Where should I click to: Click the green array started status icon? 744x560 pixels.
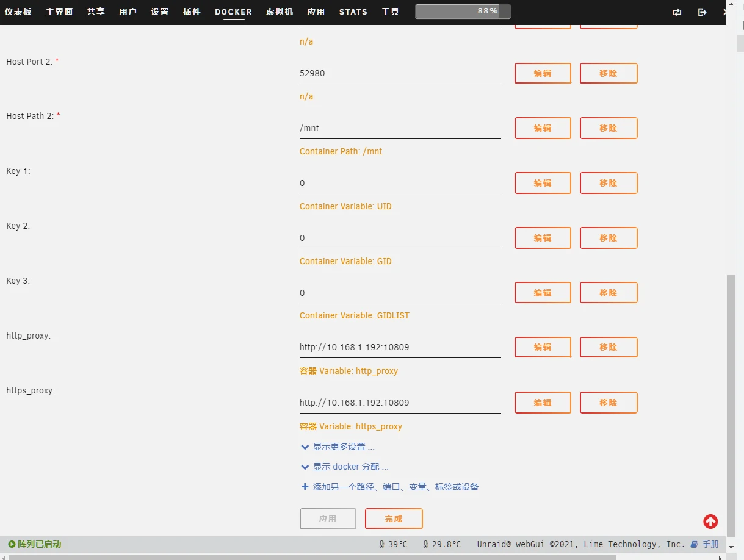12,544
